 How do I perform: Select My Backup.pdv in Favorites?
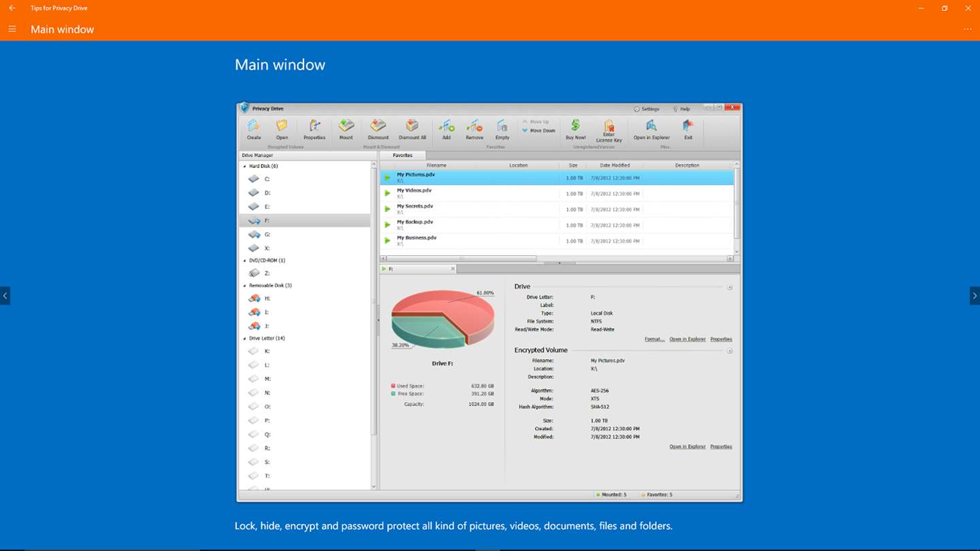pos(557,224)
